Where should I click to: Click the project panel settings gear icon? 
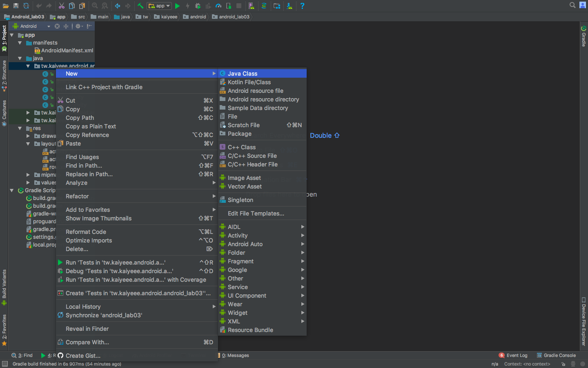click(x=79, y=26)
